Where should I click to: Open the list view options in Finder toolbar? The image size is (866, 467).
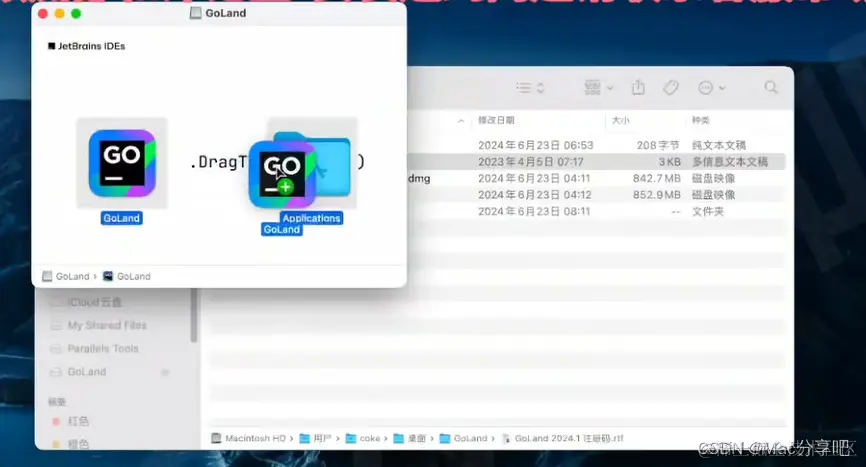click(x=530, y=87)
